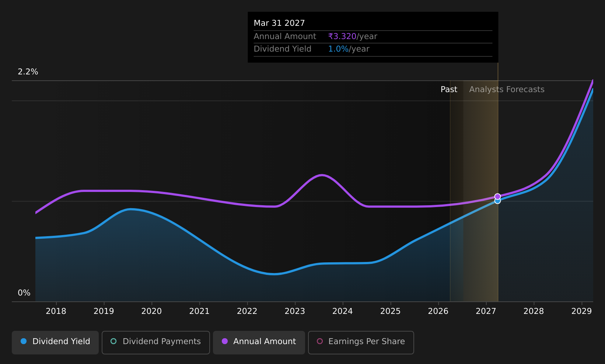
Task: Click the Mar 31 2027 tooltip date
Action: point(279,23)
